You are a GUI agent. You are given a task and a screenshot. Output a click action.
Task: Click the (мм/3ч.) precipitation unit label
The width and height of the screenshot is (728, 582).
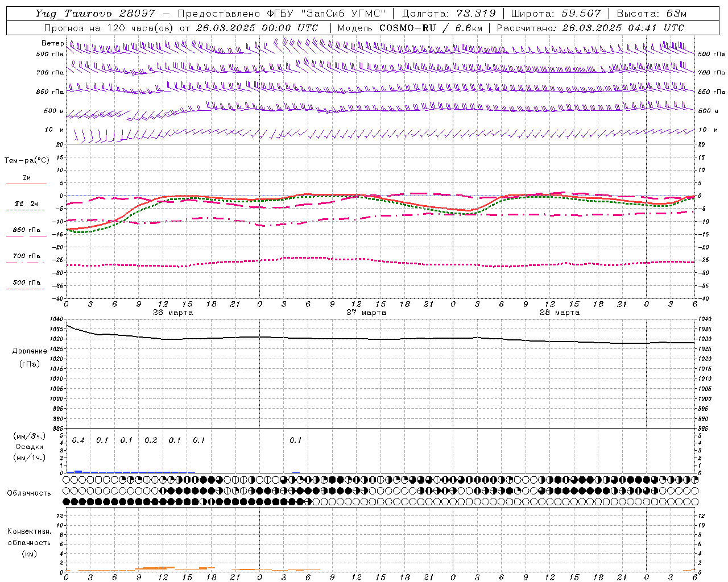click(30, 436)
